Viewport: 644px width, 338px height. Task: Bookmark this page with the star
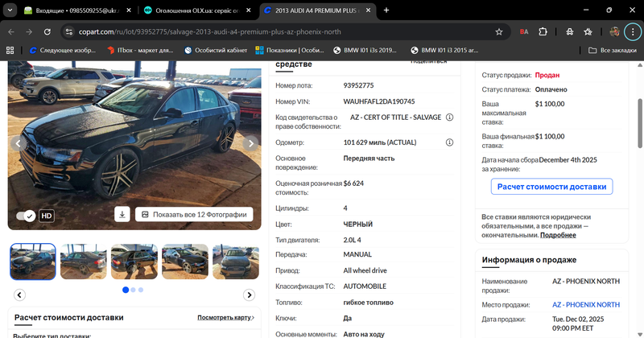[499, 31]
